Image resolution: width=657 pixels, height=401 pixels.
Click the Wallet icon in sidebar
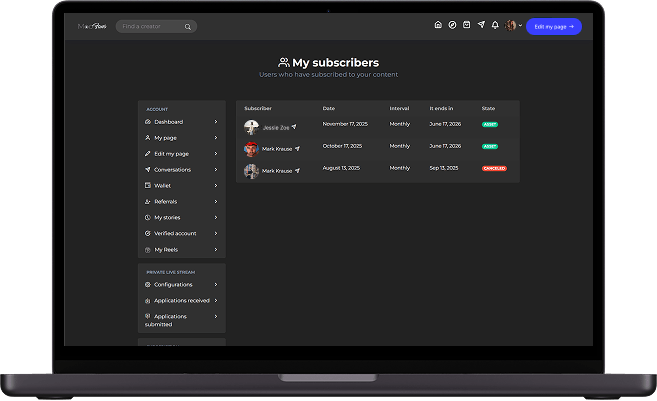pos(147,185)
